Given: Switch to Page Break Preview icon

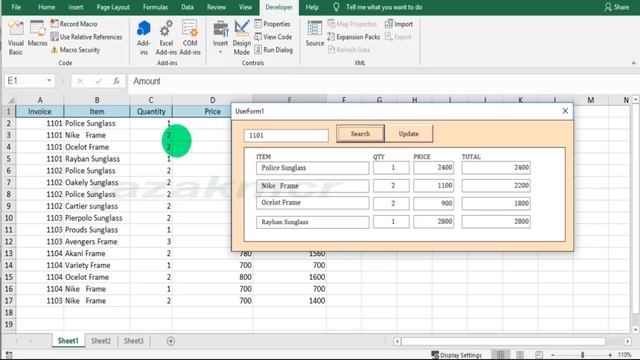Looking at the screenshot, I should pos(539,355).
